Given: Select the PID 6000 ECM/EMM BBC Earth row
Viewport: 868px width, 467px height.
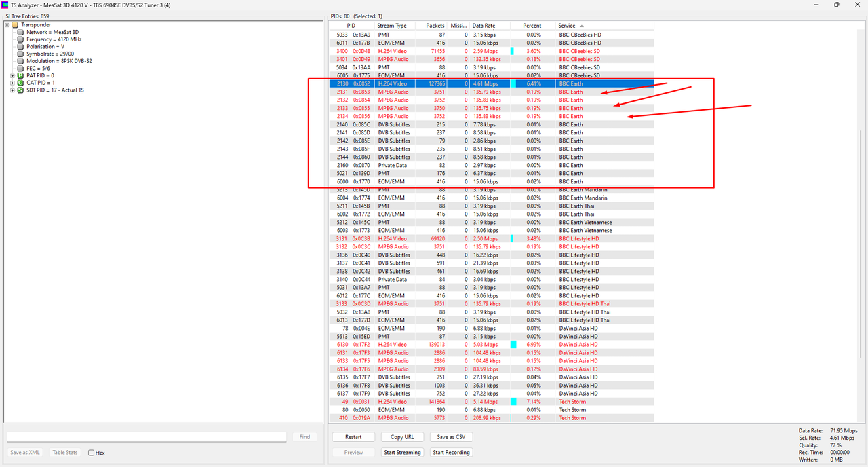Looking at the screenshot, I should point(492,181).
